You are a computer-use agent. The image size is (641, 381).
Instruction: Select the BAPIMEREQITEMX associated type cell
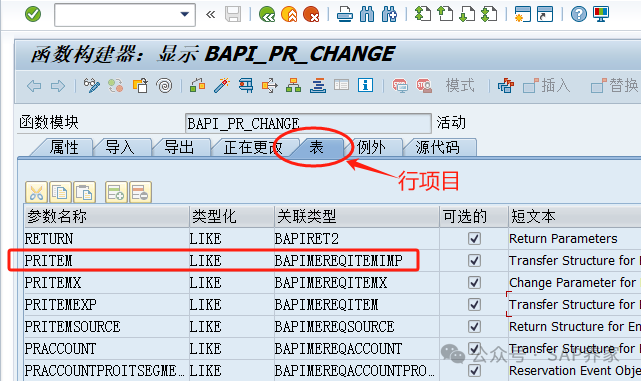(x=356, y=282)
